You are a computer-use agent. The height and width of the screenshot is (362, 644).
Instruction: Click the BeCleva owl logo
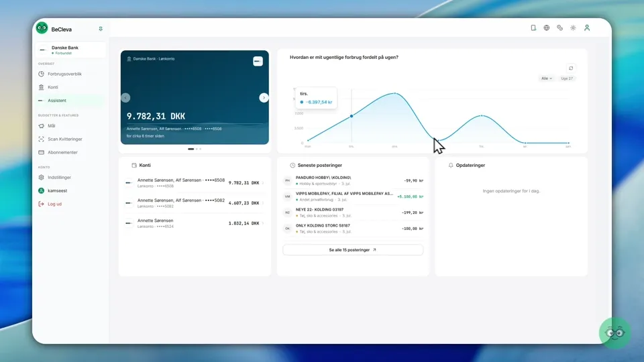(x=42, y=28)
